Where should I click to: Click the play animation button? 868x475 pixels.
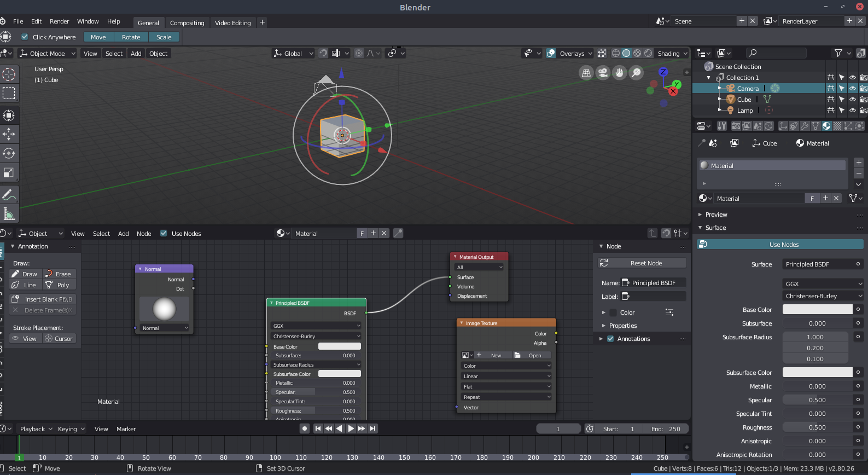(351, 428)
